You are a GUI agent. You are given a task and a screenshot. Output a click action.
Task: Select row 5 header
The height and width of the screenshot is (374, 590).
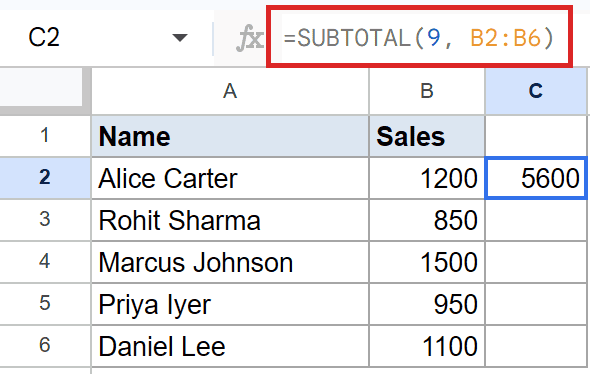tap(45, 304)
